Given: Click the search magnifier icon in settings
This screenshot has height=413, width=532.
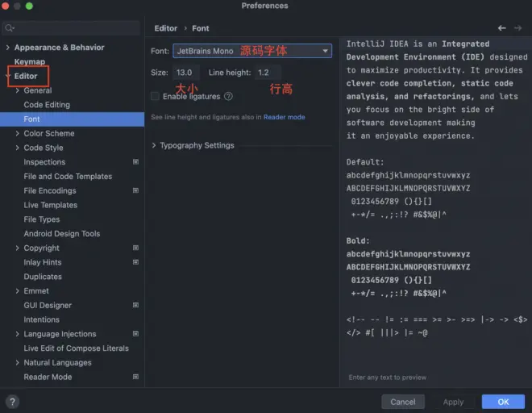Looking at the screenshot, I should pyautogui.click(x=10, y=28).
